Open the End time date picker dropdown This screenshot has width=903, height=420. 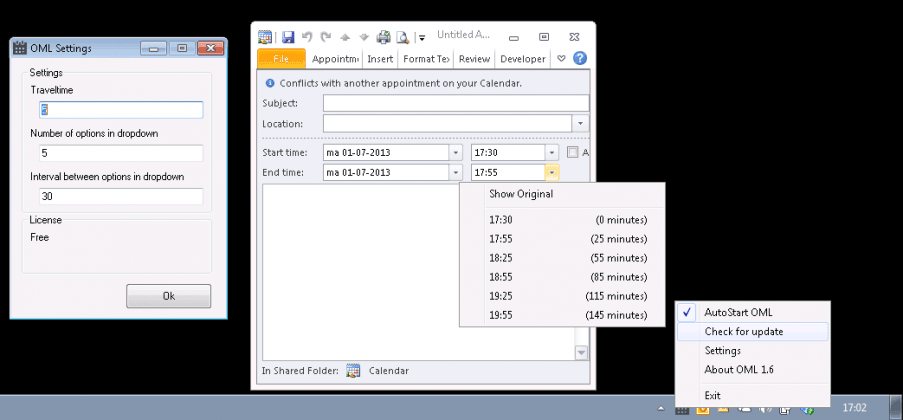(456, 172)
